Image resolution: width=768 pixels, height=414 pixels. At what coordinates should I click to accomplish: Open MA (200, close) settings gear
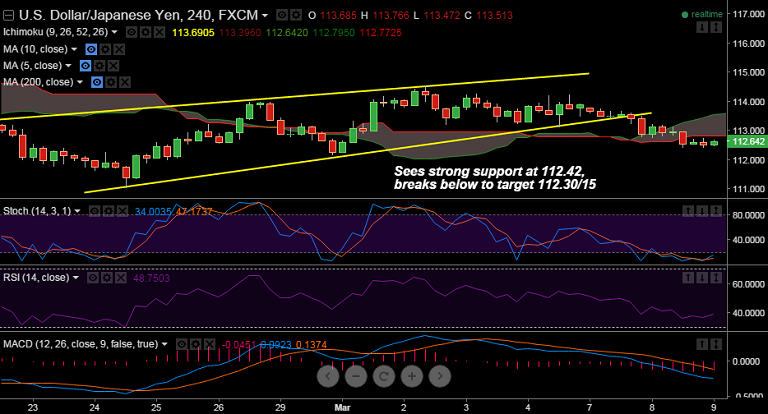111,82
